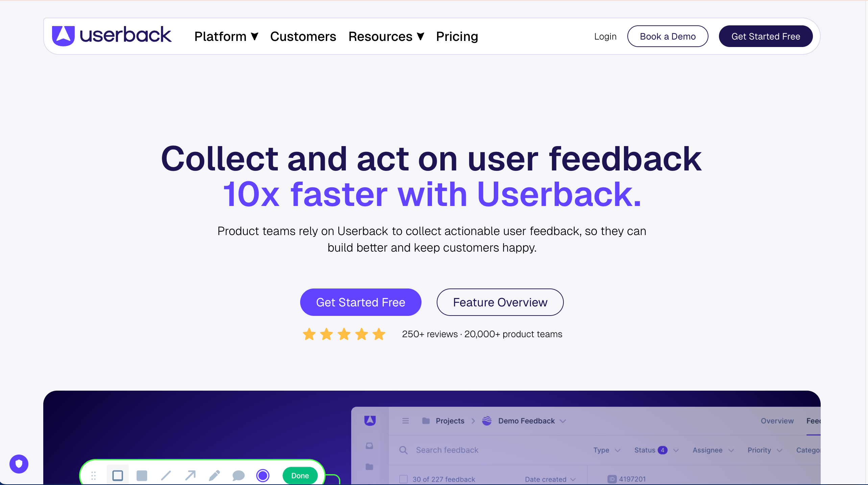This screenshot has height=485, width=868.
Task: Click the Feature Overview button
Action: 500,302
